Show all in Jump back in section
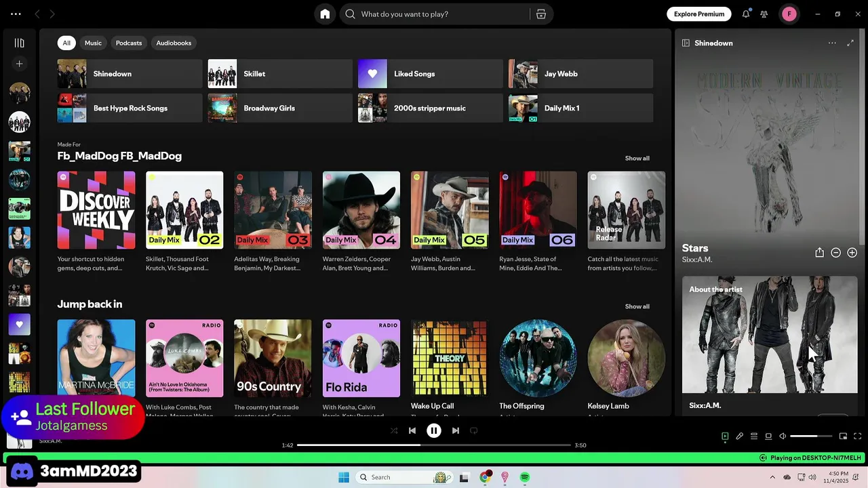The width and height of the screenshot is (868, 488). [x=637, y=306]
